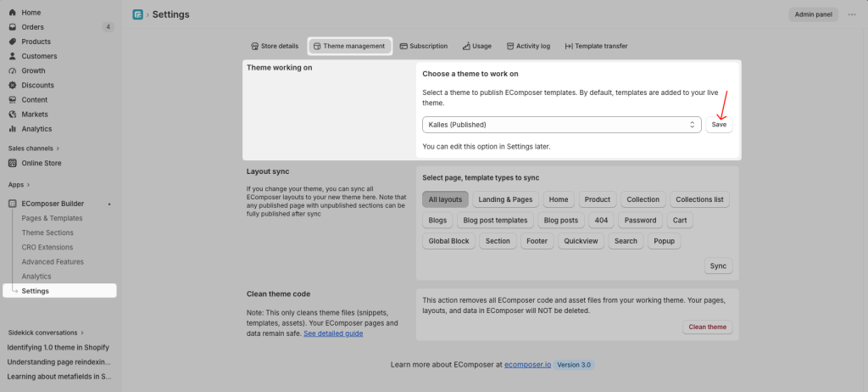868x392 pixels.
Task: Open Learning about metafields conversation
Action: pos(59,377)
